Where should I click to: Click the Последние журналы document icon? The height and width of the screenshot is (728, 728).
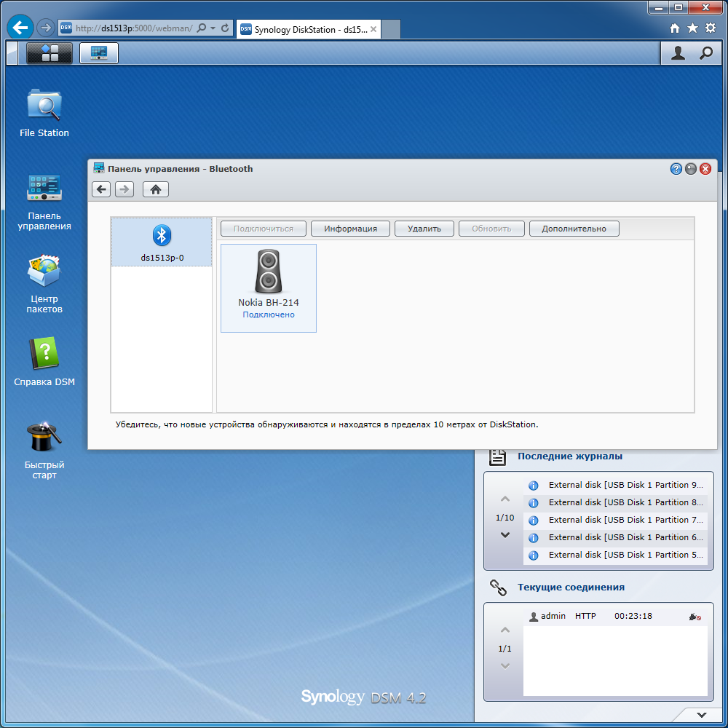(x=498, y=457)
